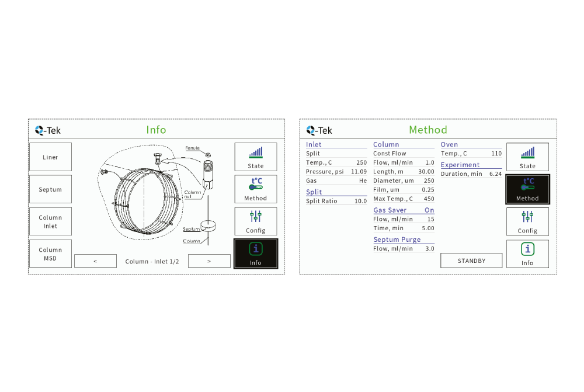This screenshot has height=392, width=584.
Task: Select the Septum info tab
Action: pos(51,189)
